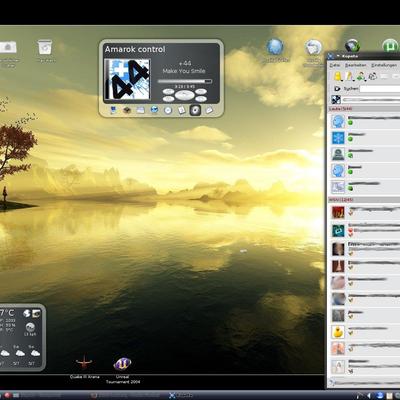Select the first MSN contact with red avatar

(365, 212)
